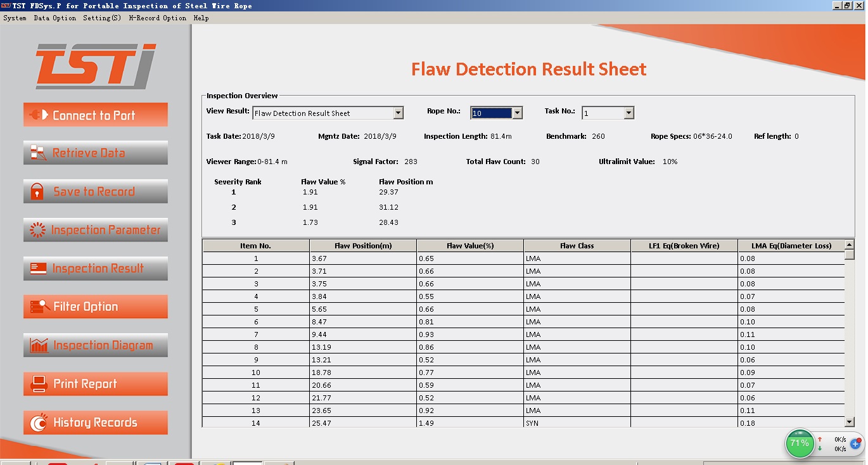This screenshot has width=868, height=465.
Task: Expand the View Result dropdown
Action: tap(398, 113)
